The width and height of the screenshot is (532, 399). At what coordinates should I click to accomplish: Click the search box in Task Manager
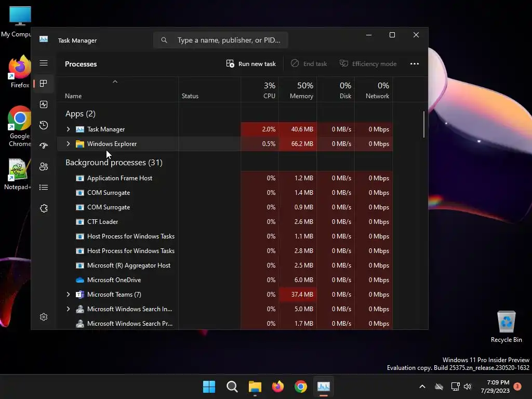pyautogui.click(x=220, y=40)
